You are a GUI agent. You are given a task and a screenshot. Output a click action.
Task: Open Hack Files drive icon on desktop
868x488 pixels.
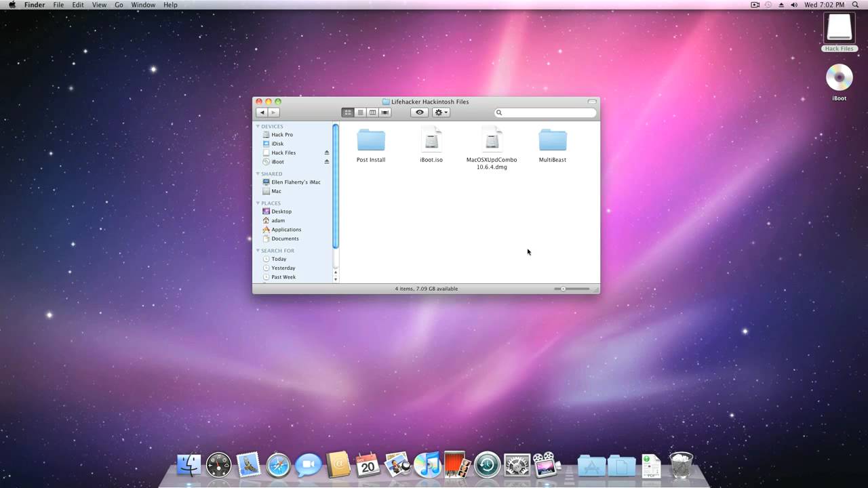(839, 28)
